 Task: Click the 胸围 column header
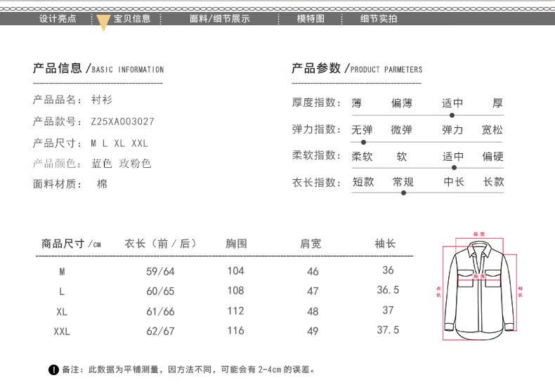pos(237,243)
